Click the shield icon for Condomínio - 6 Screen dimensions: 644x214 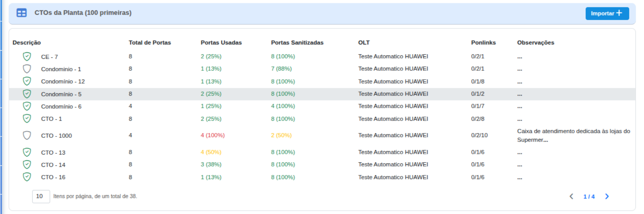tap(27, 106)
